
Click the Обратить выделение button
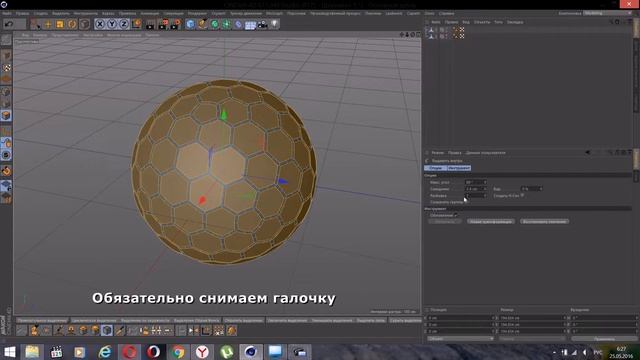[244, 320]
